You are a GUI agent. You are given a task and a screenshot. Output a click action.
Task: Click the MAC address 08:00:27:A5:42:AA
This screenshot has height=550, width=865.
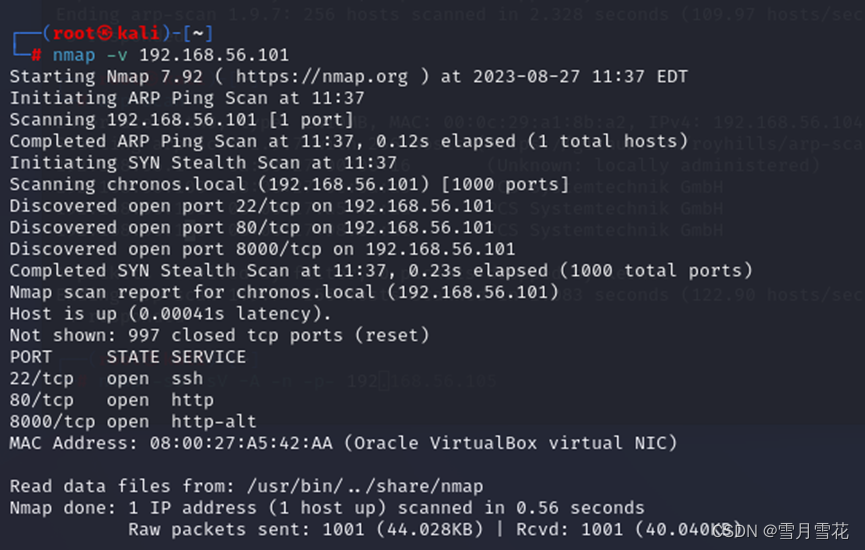click(x=241, y=444)
